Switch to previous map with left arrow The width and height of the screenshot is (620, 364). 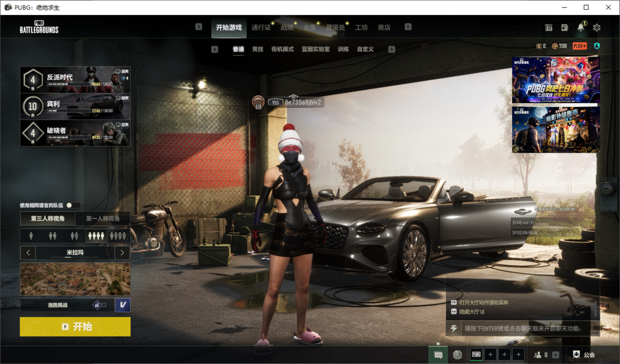click(28, 253)
